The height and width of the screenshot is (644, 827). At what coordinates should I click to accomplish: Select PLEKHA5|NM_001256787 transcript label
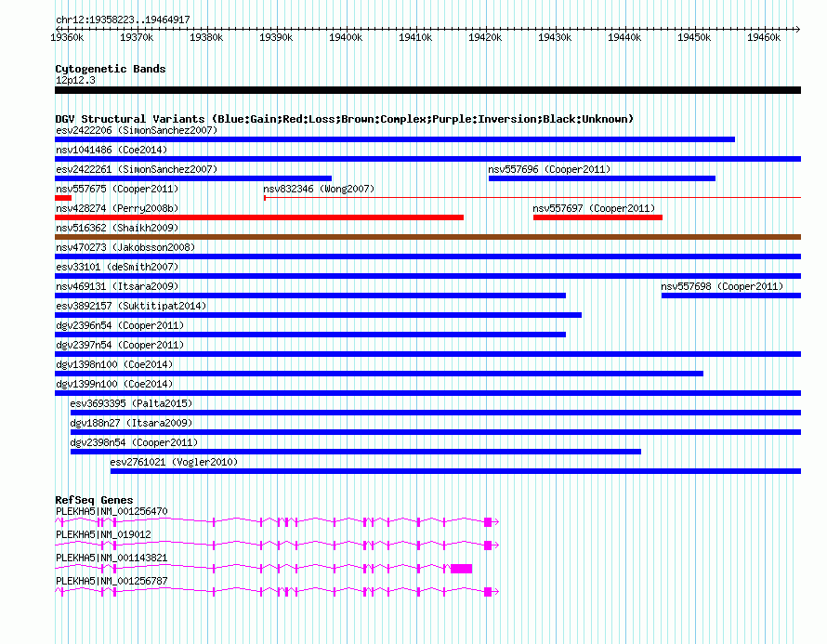112,581
